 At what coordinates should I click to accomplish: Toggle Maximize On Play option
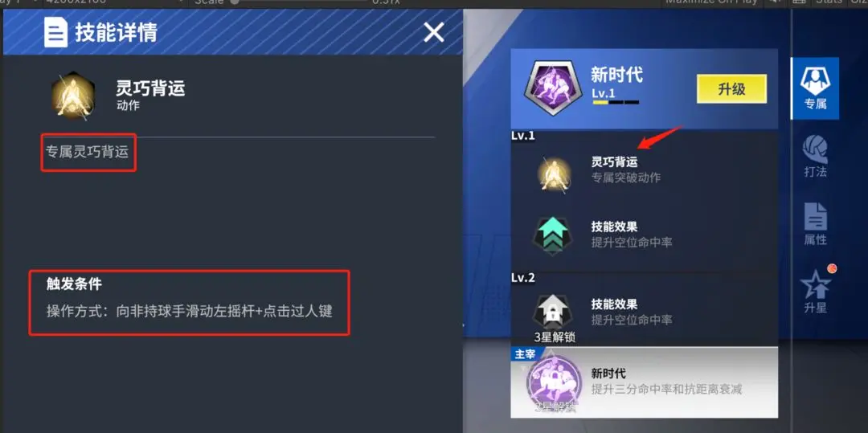coord(711,2)
